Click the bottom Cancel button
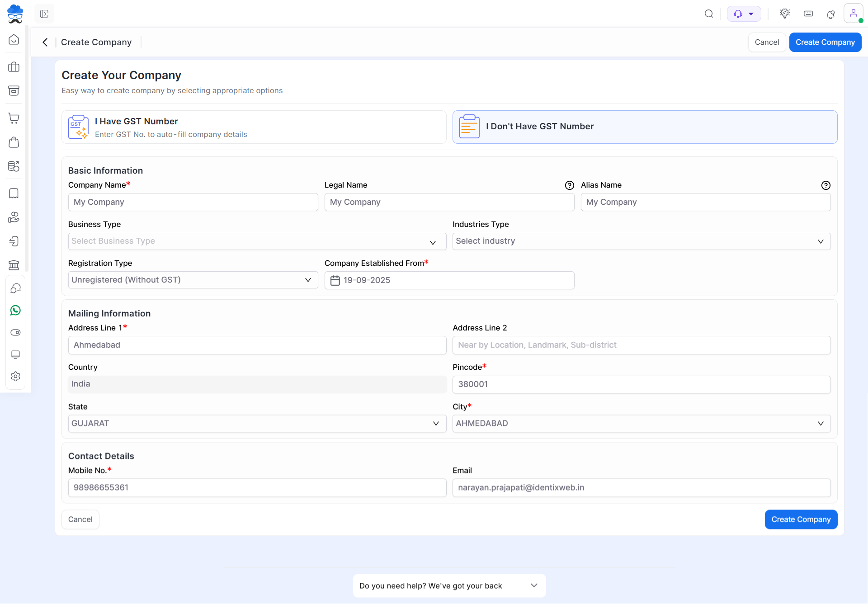 click(x=80, y=519)
